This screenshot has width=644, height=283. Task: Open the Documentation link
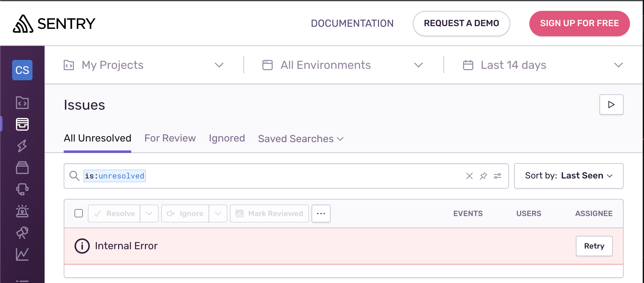coord(352,23)
